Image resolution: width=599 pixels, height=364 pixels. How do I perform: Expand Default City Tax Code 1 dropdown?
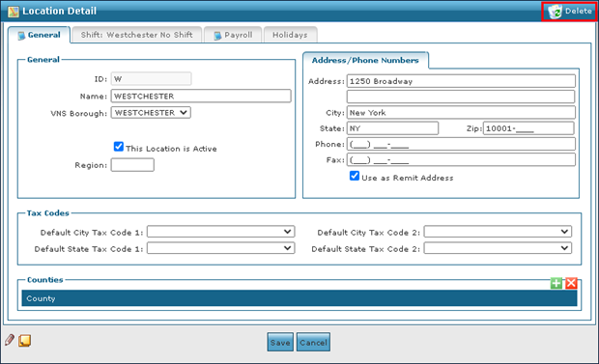click(221, 232)
